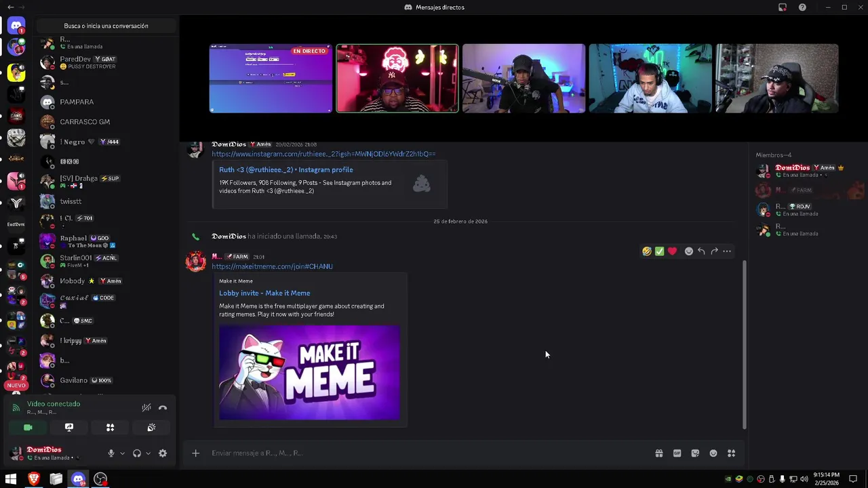This screenshot has width=868, height=488.
Task: Expand headphone output options arrow
Action: pyautogui.click(x=148, y=453)
